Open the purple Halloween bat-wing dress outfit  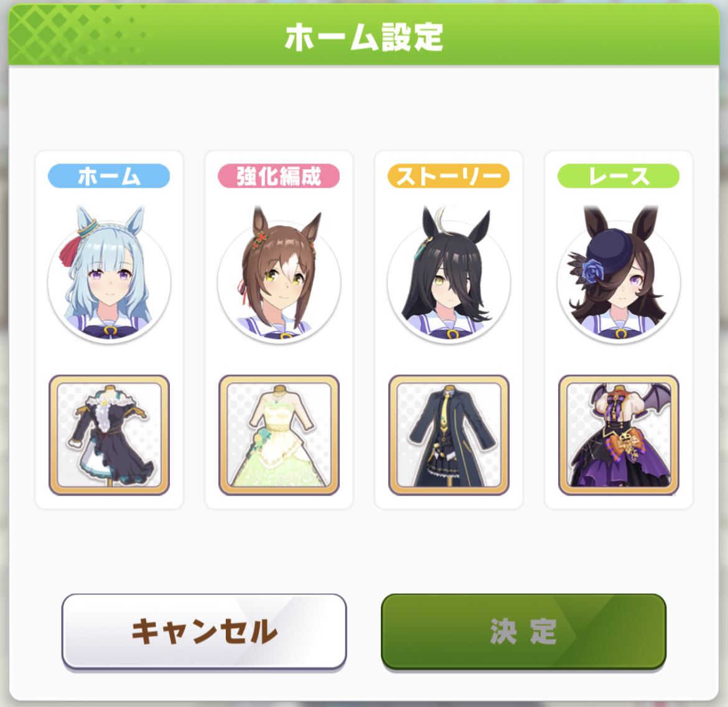tap(618, 435)
